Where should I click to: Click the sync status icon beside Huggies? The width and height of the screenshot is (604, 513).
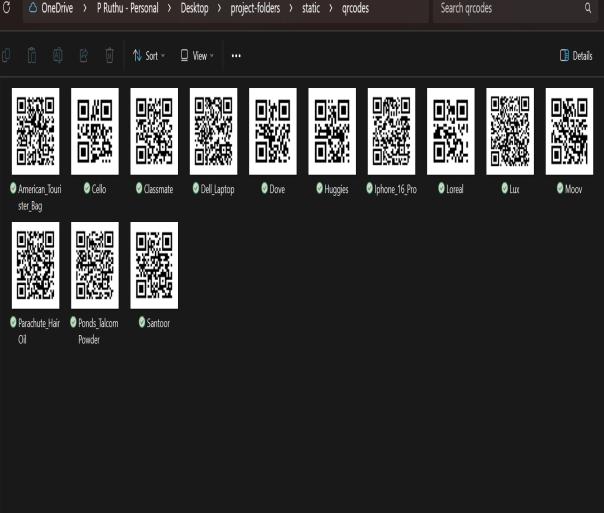(319, 188)
